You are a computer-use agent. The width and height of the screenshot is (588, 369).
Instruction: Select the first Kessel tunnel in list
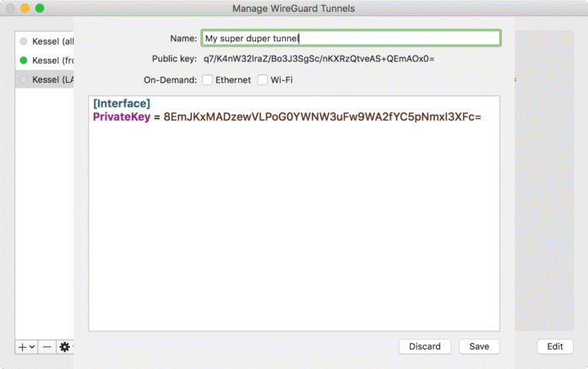52,41
